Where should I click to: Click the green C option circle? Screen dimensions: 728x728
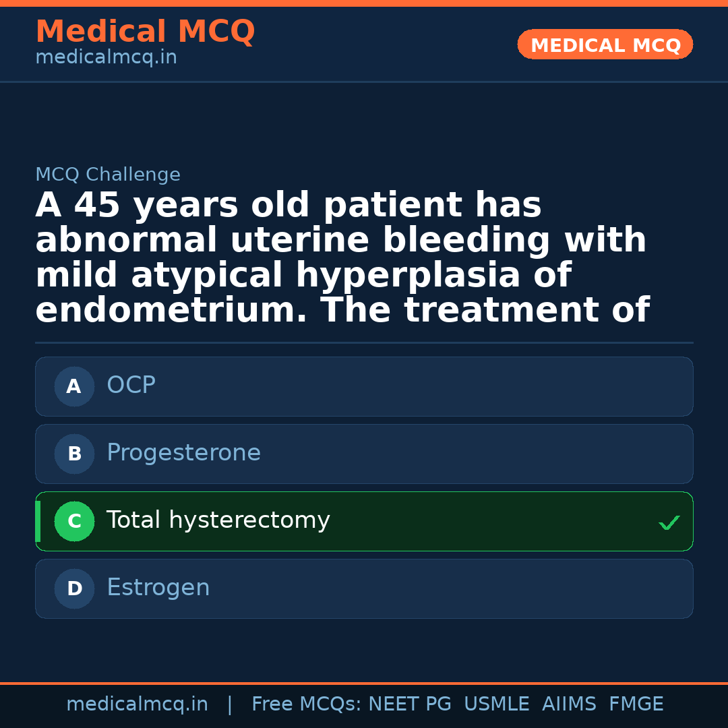tap(74, 521)
